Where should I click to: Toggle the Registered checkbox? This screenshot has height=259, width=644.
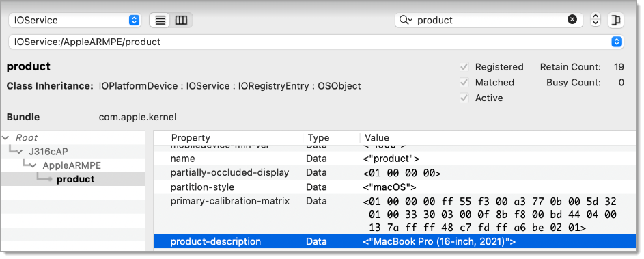[464, 67]
